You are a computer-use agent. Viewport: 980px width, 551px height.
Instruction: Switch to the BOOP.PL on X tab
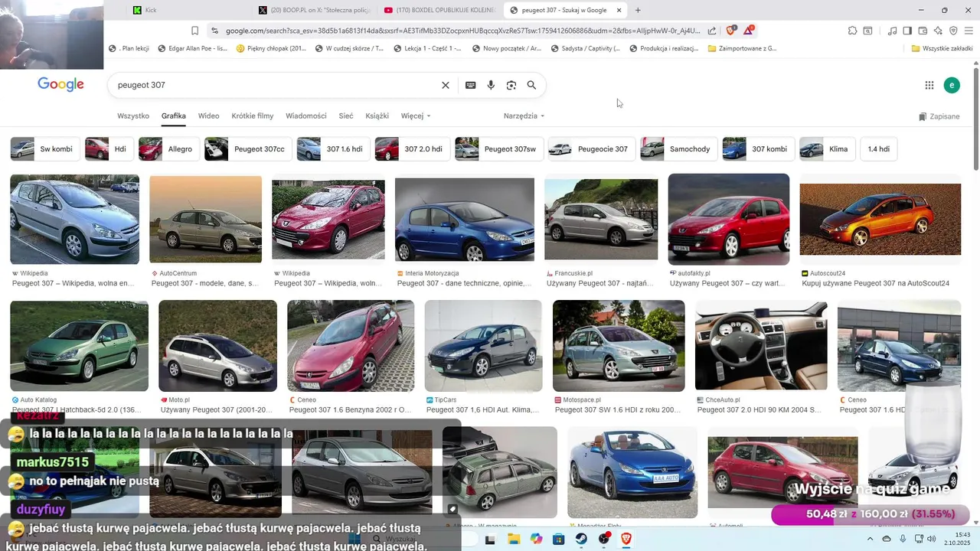[315, 10]
